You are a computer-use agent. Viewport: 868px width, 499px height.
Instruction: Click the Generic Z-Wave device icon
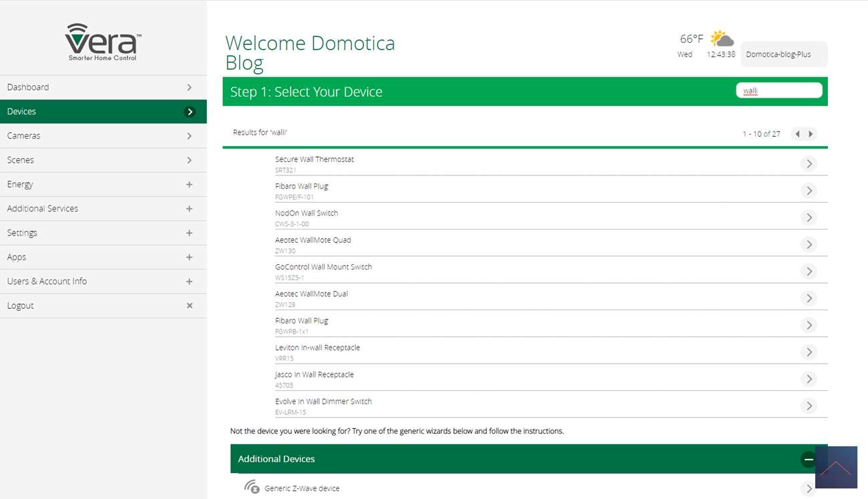pyautogui.click(x=252, y=487)
